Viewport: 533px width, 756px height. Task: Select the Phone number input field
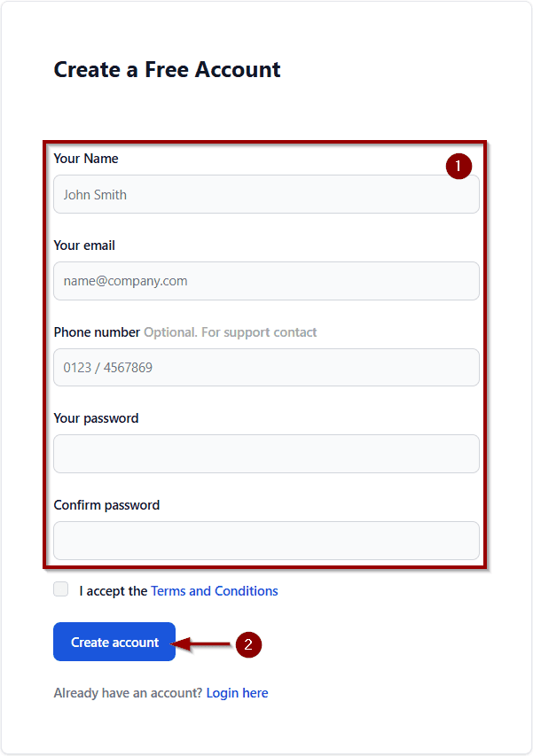[266, 367]
